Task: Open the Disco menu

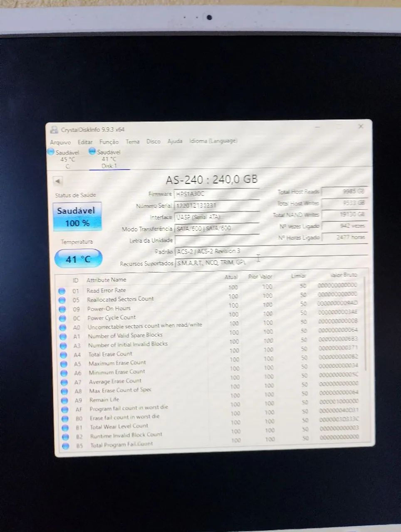Action: tap(153, 141)
